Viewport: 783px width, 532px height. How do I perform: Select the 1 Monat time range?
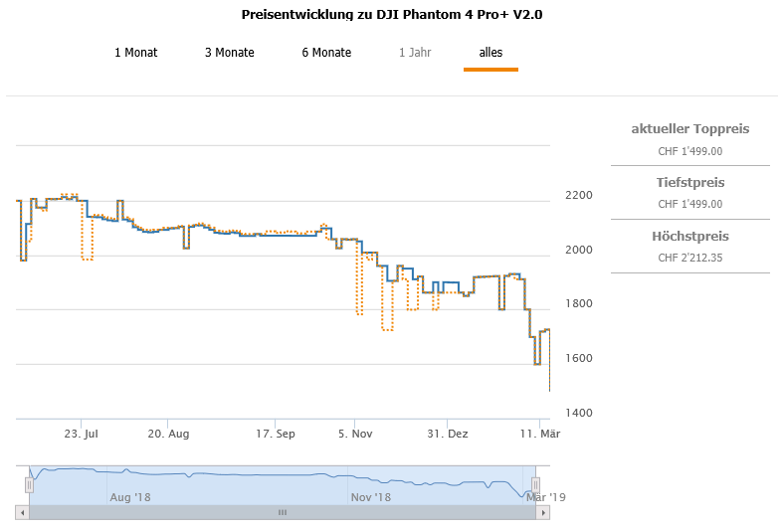(136, 53)
